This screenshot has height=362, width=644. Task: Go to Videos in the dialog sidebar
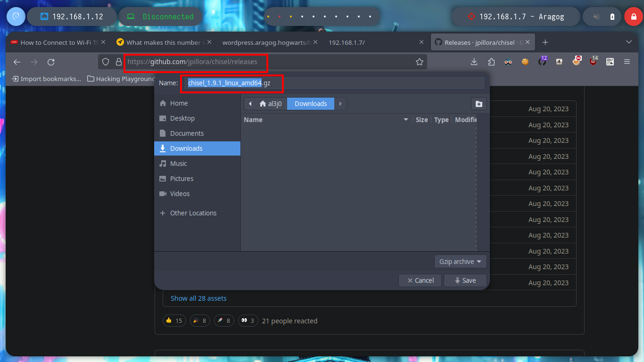point(197,194)
